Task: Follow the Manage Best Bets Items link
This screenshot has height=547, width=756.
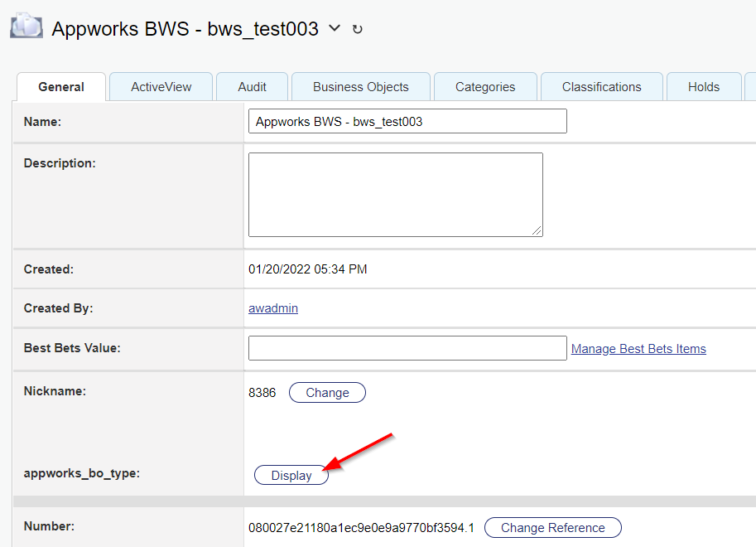Action: pyautogui.click(x=638, y=349)
